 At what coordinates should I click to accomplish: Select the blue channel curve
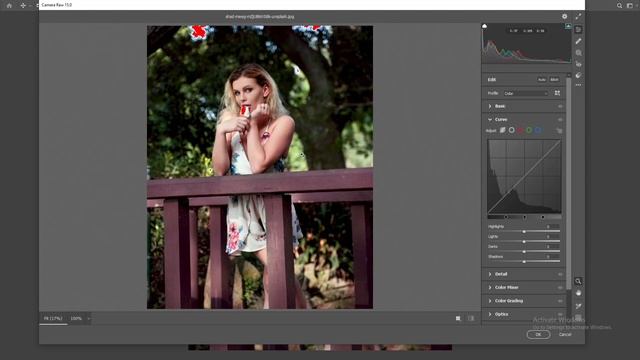coord(538,130)
